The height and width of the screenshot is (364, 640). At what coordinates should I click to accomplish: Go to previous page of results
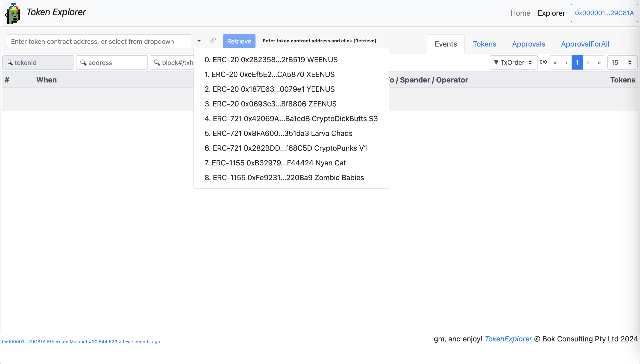point(566,62)
